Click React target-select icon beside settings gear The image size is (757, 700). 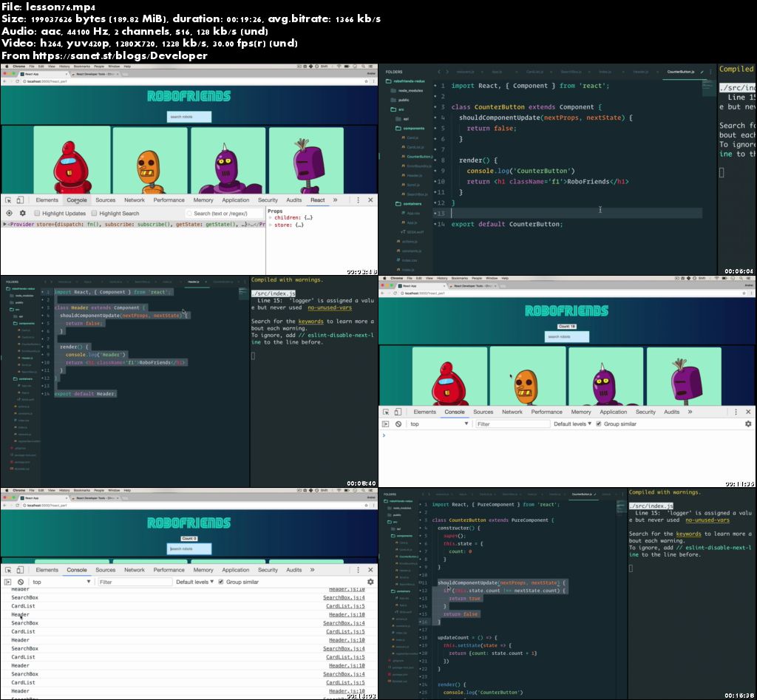[9, 213]
